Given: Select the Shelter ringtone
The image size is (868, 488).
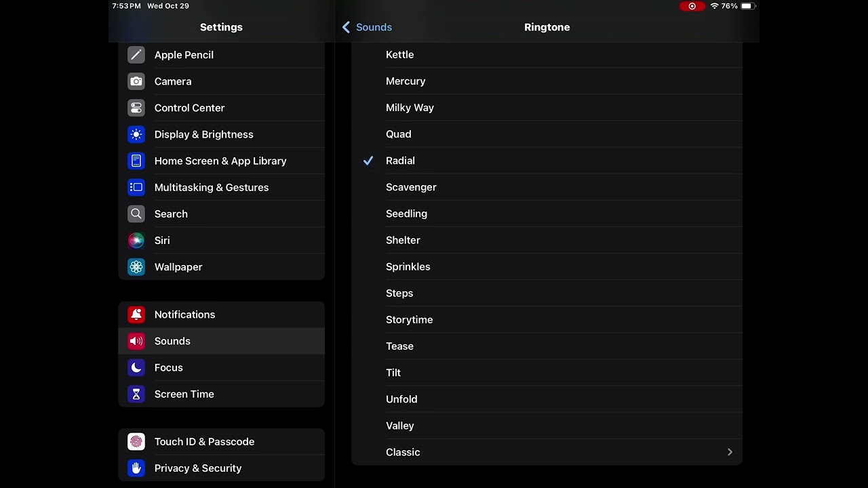Looking at the screenshot, I should 547,240.
